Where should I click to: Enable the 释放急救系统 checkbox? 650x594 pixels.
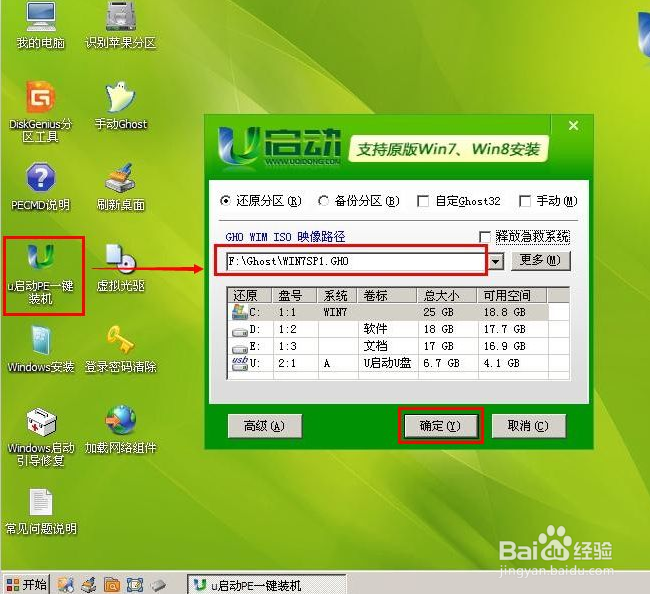pos(485,237)
